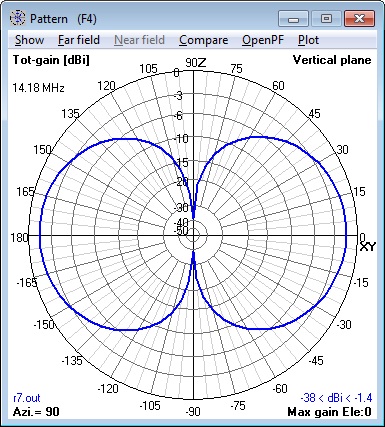Click the 30 degree angle label
Screen dimensions: 385x427
point(342,150)
